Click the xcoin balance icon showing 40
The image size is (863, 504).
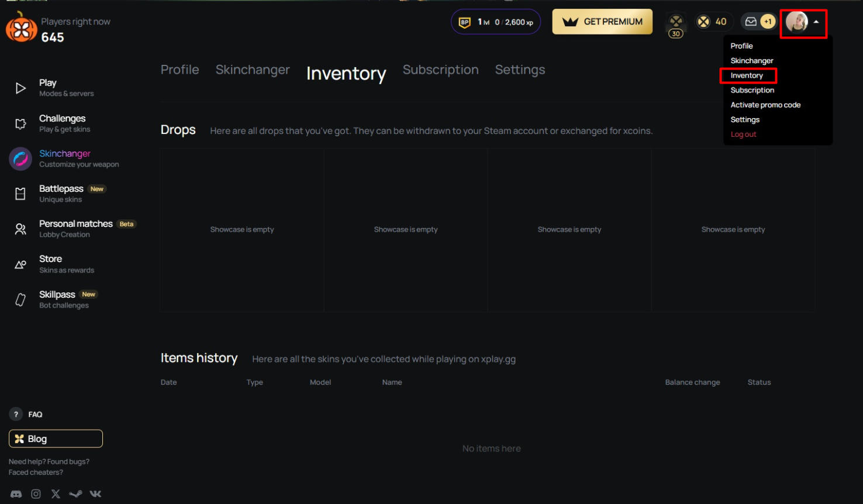click(703, 22)
